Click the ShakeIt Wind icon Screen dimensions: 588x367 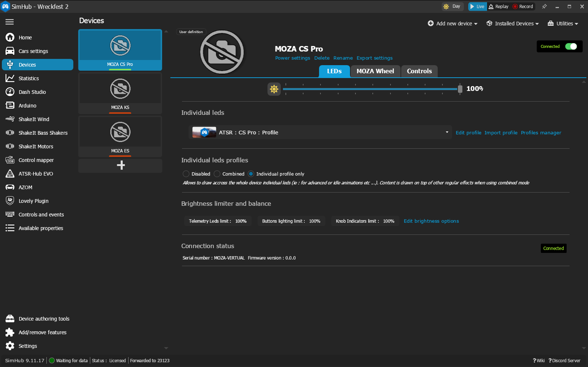[x=10, y=119]
